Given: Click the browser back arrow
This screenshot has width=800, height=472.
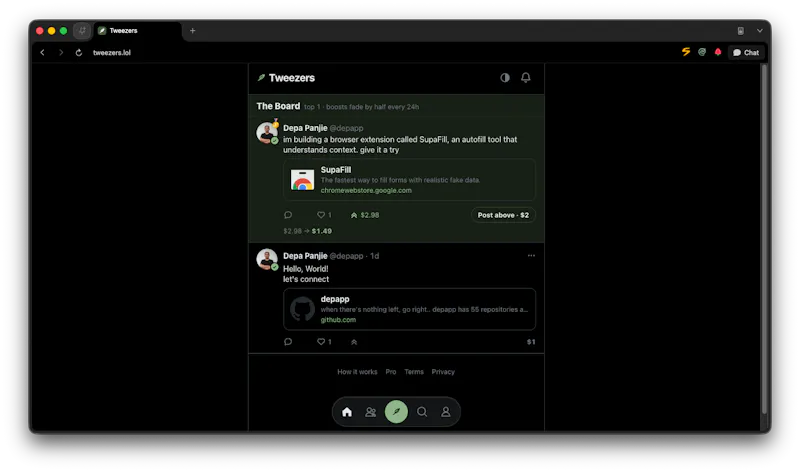Looking at the screenshot, I should click(42, 53).
